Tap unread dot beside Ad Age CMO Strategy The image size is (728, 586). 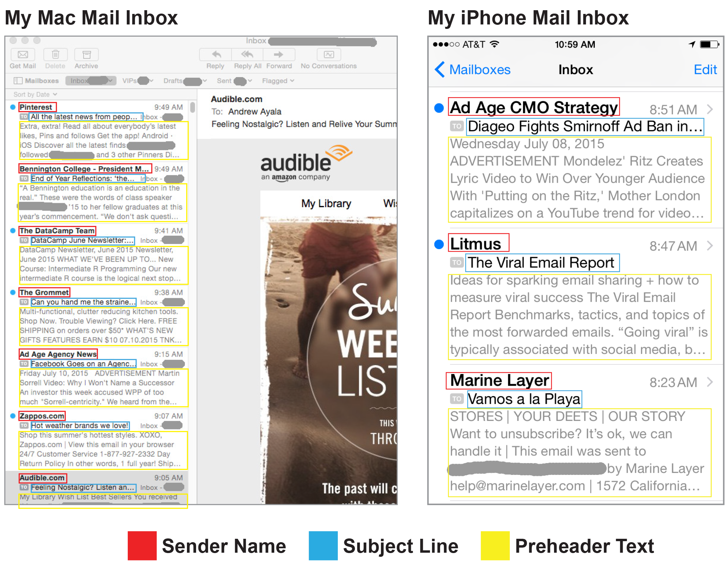pyautogui.click(x=439, y=108)
